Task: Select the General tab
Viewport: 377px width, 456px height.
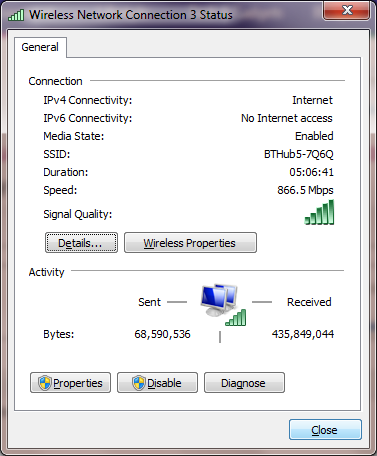Action: click(40, 47)
